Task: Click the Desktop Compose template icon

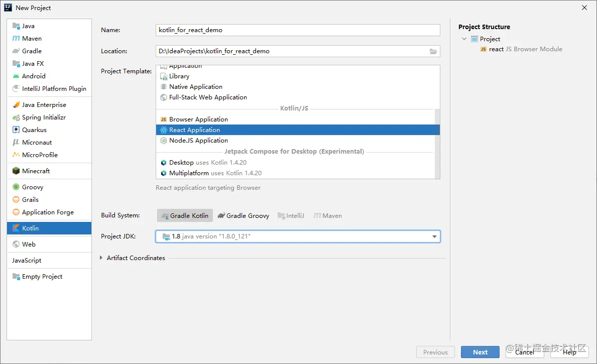Action: 164,163
